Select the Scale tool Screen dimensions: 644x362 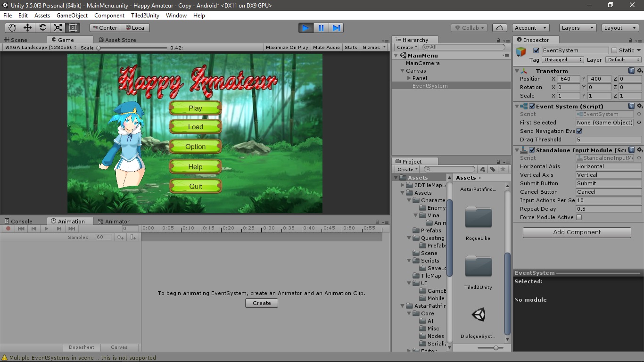pos(58,27)
